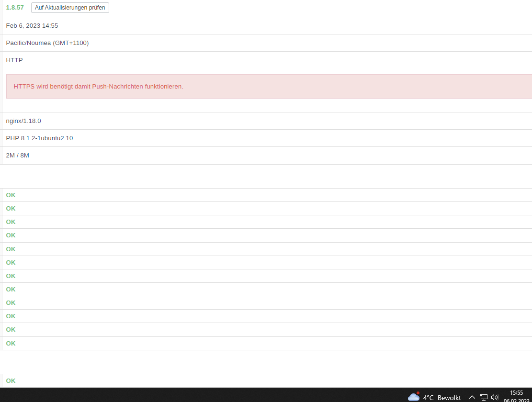
Task: Click the HTTPS push notification warning message
Action: (269, 87)
